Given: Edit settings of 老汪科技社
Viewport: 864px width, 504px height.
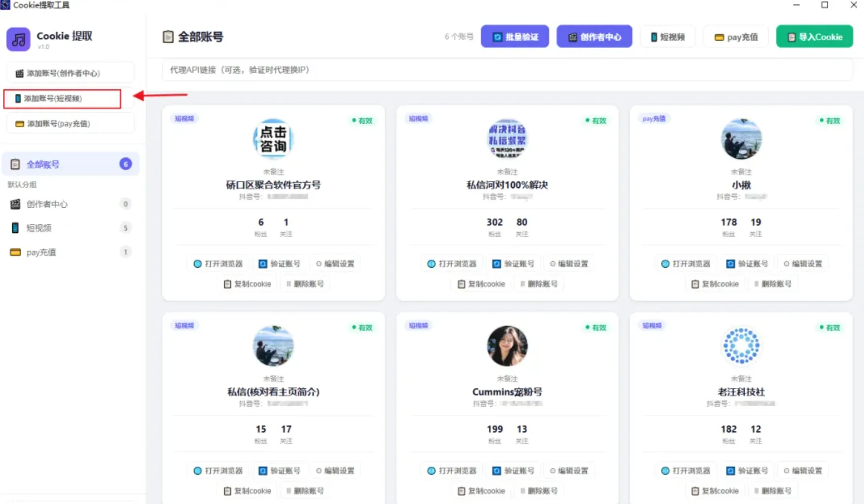Looking at the screenshot, I should click(x=803, y=471).
